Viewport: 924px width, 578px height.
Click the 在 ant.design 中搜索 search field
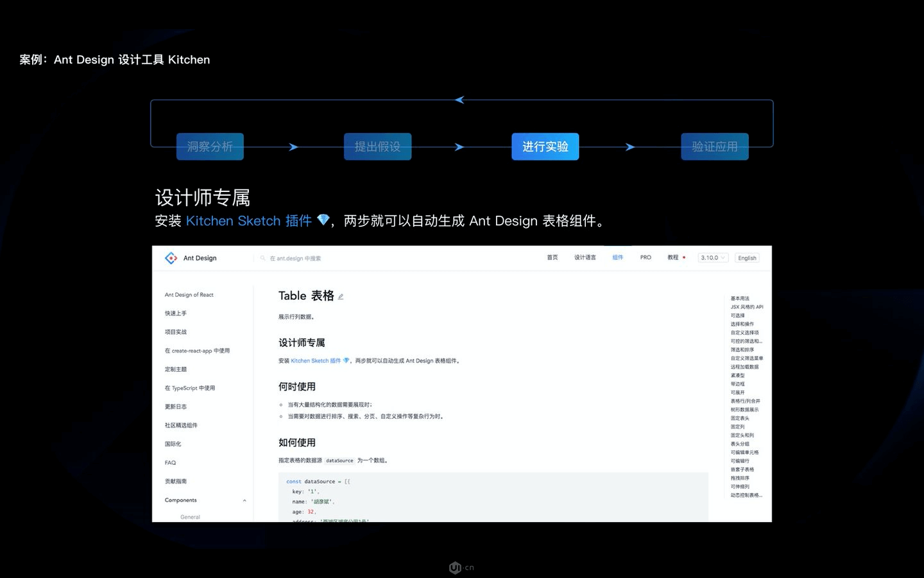(295, 258)
